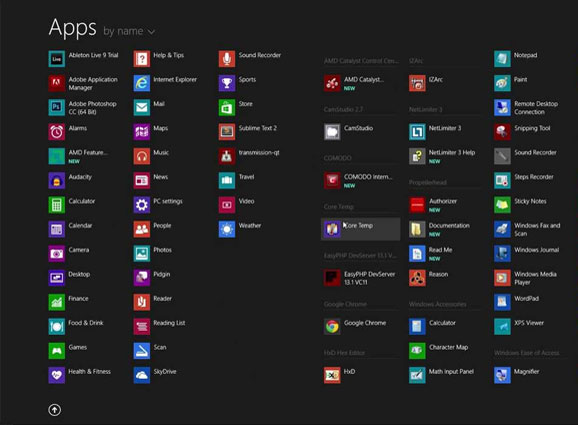The height and width of the screenshot is (425, 578).
Task: Launch the Sticky Notes icon
Action: click(502, 205)
